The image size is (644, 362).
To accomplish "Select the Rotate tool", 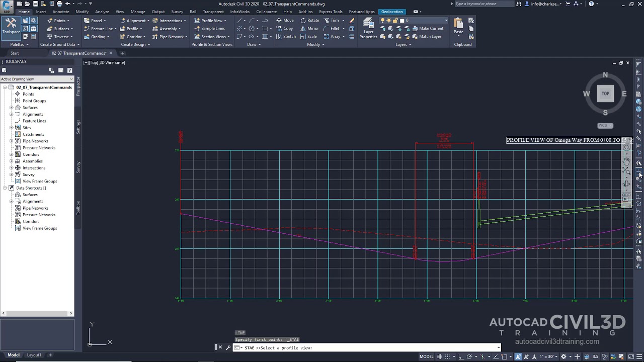I will click(310, 21).
